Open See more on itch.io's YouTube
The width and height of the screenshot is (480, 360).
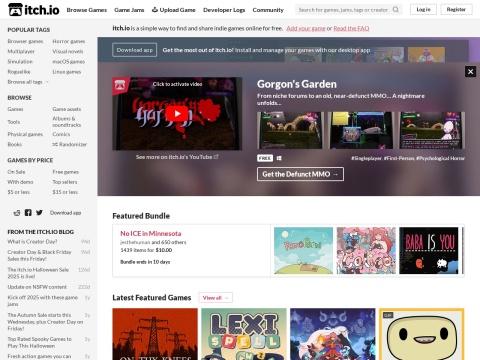point(177,157)
